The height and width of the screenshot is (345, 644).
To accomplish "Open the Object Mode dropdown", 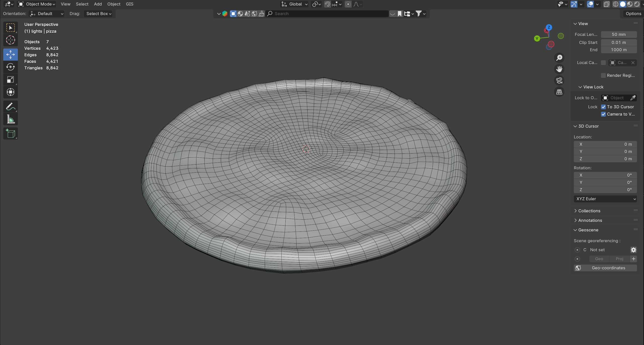I will (37, 4).
